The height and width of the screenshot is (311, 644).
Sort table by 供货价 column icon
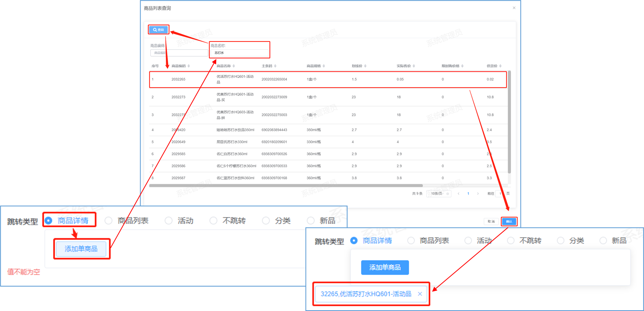coord(500,66)
